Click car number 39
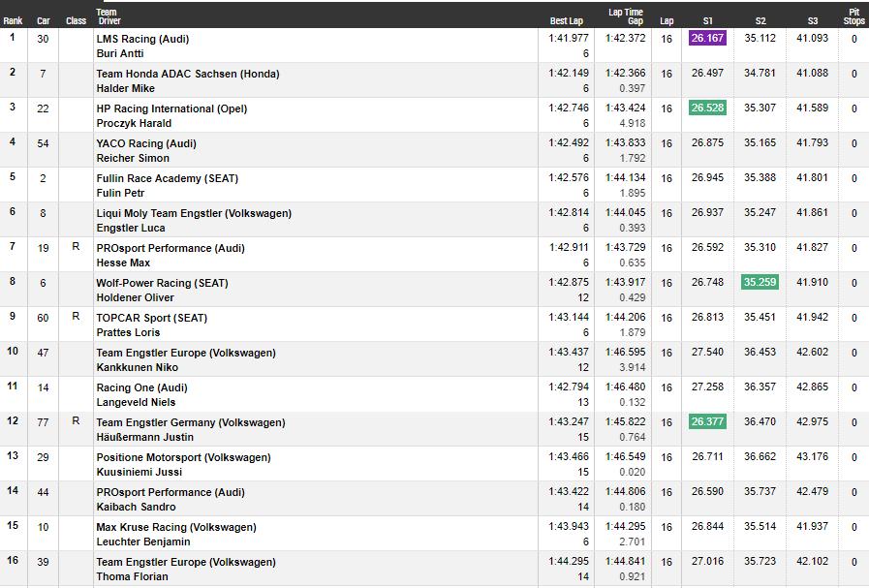 44,562
